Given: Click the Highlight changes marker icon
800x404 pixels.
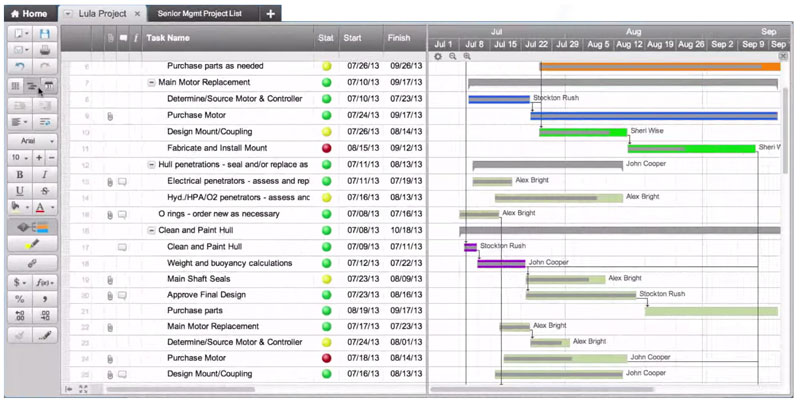Looking at the screenshot, I should point(32,245).
